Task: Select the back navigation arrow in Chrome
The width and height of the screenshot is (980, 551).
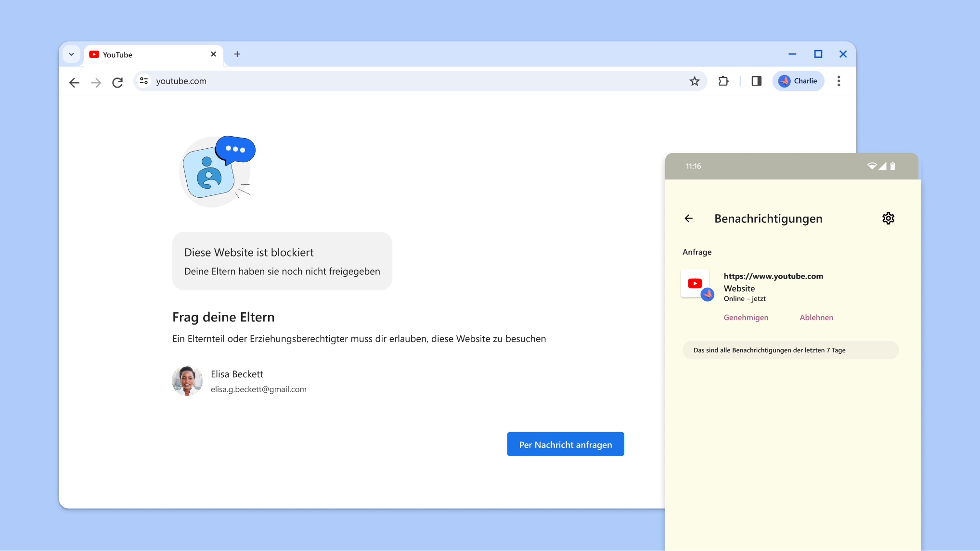Action: pyautogui.click(x=74, y=82)
